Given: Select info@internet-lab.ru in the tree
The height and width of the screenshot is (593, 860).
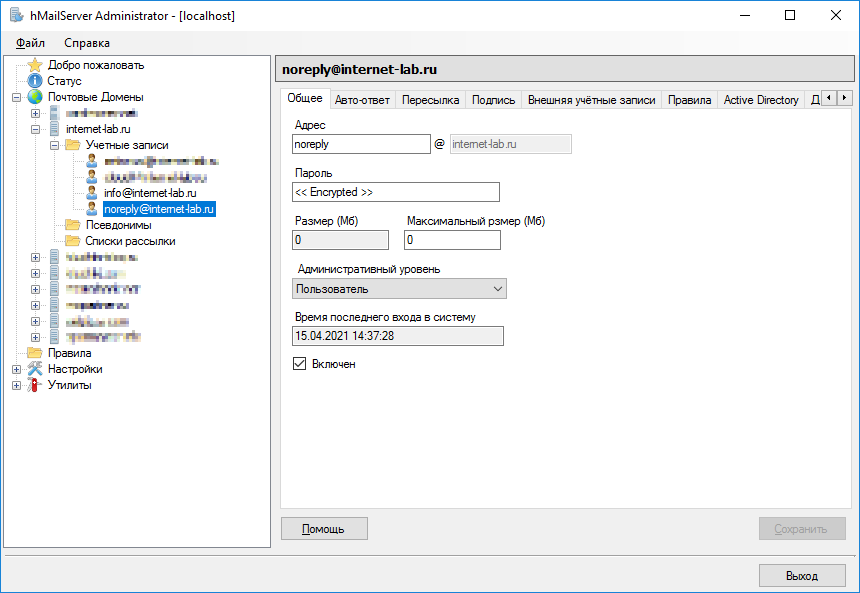Looking at the screenshot, I should [x=150, y=193].
